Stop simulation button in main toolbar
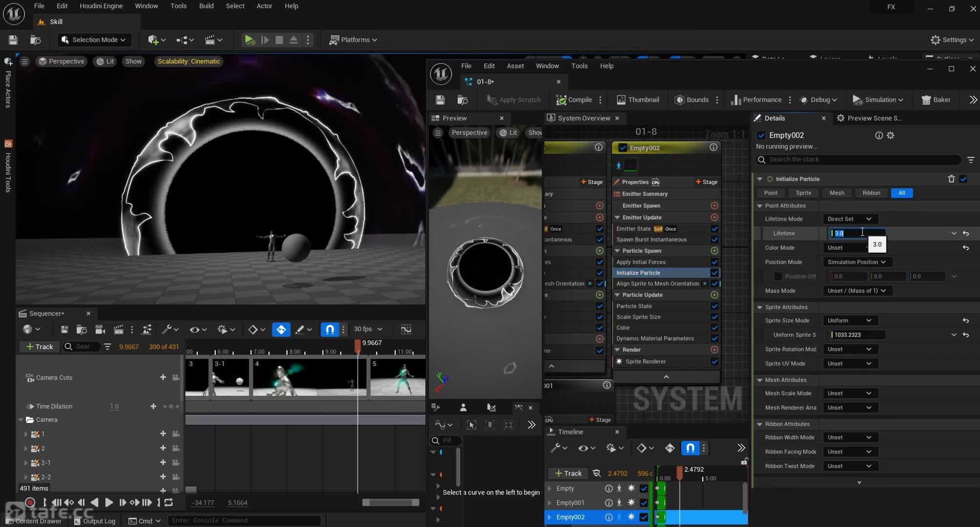 [x=279, y=40]
